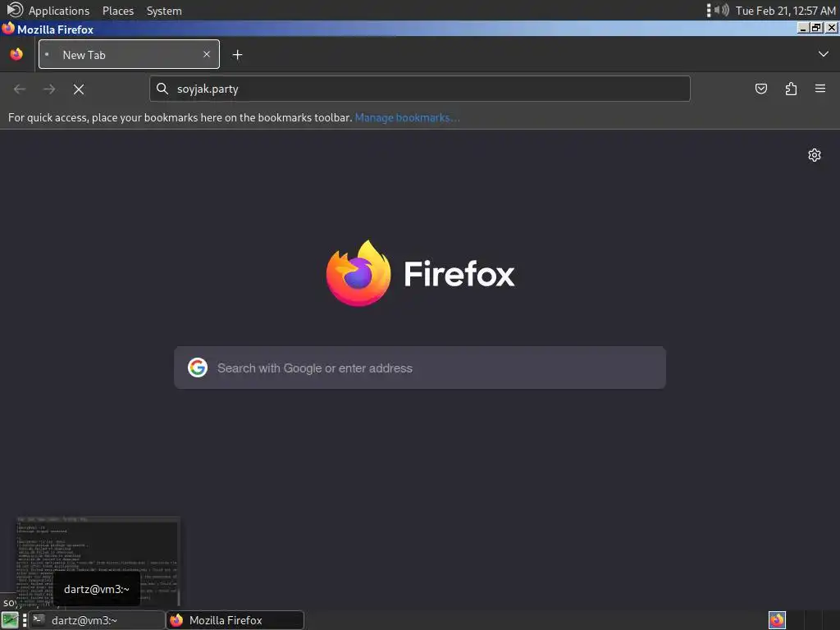Switch to dartz@vm3 terminal in taskbar
840x630 pixels.
pyautogui.click(x=97, y=620)
